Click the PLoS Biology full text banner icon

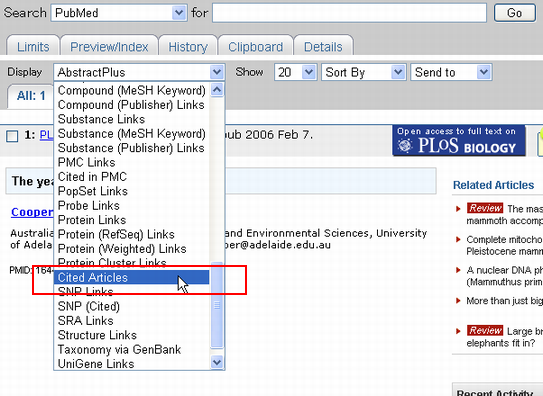point(459,141)
